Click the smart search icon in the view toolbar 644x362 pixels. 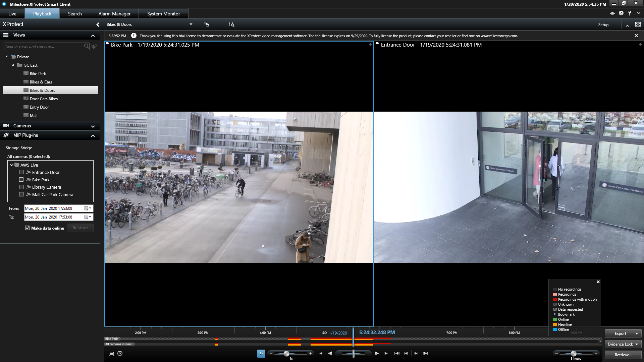231,24
